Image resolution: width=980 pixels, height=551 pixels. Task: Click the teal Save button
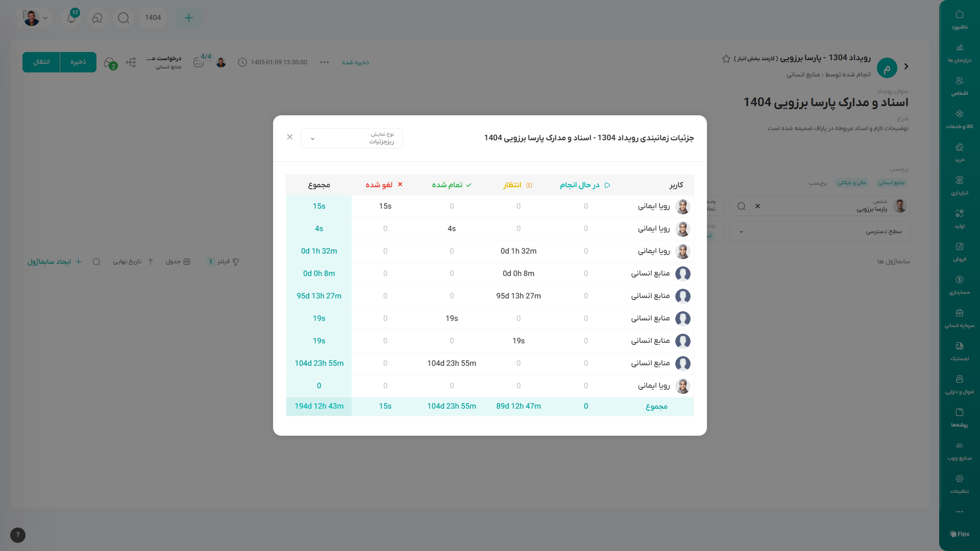(x=78, y=62)
